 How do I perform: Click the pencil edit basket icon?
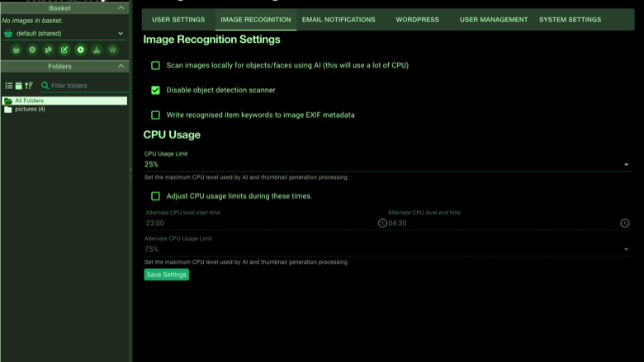pyautogui.click(x=64, y=49)
